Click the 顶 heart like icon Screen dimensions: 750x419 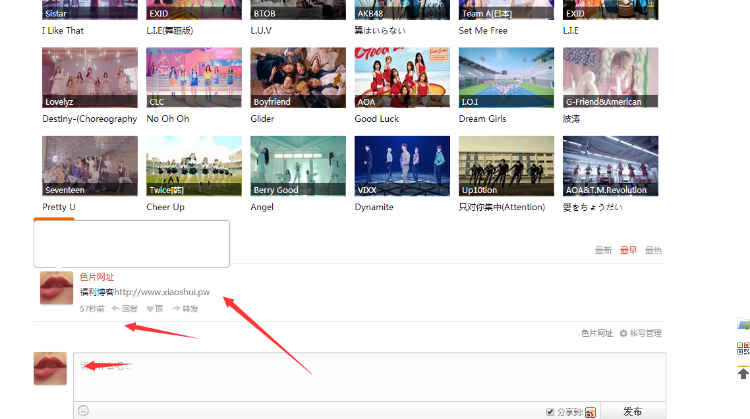click(150, 309)
